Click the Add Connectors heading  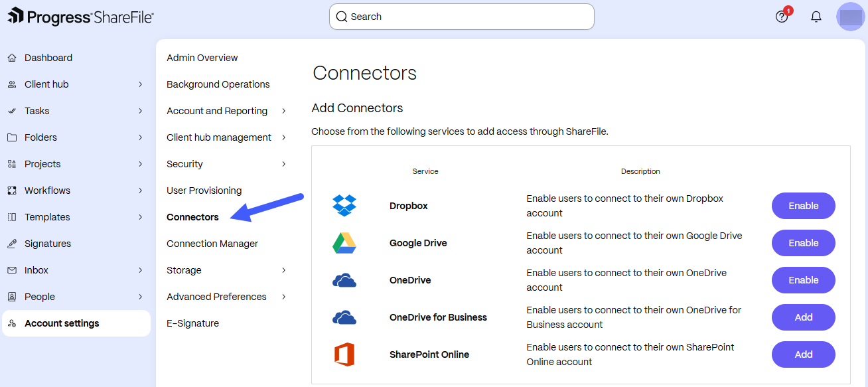[x=357, y=108]
